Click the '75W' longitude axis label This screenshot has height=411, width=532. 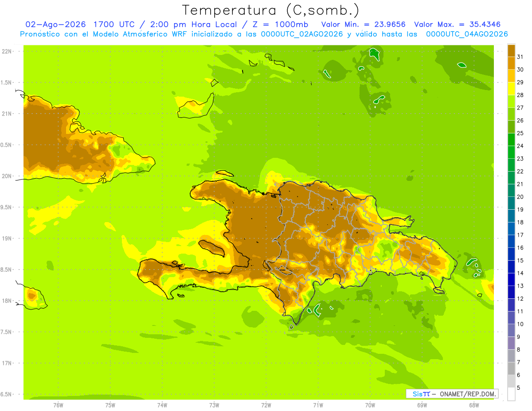[110, 405]
